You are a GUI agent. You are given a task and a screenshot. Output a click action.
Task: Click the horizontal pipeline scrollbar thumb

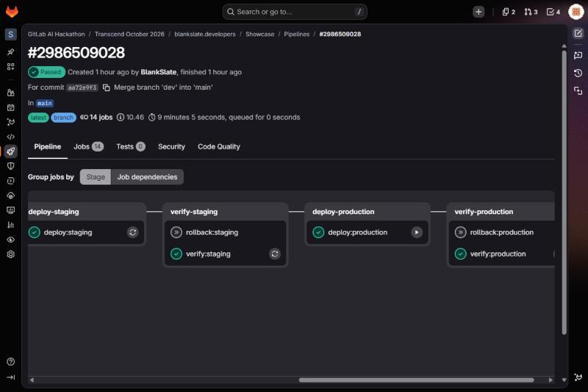pos(416,380)
